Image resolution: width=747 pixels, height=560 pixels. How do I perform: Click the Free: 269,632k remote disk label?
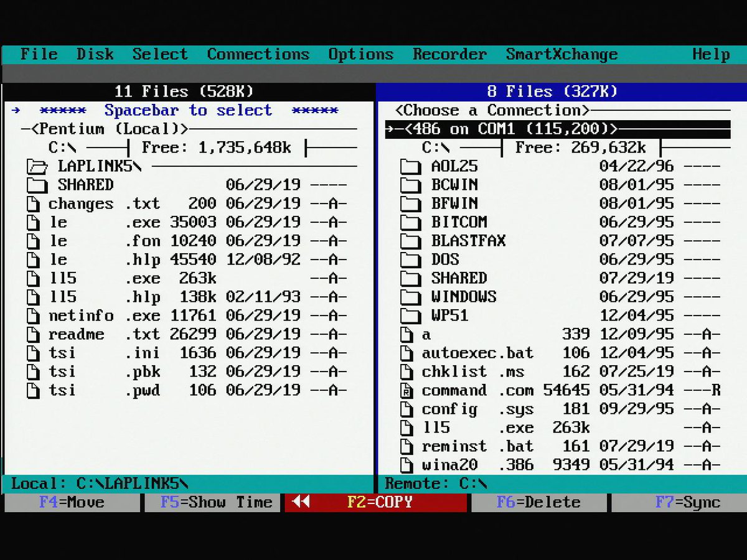tap(580, 147)
